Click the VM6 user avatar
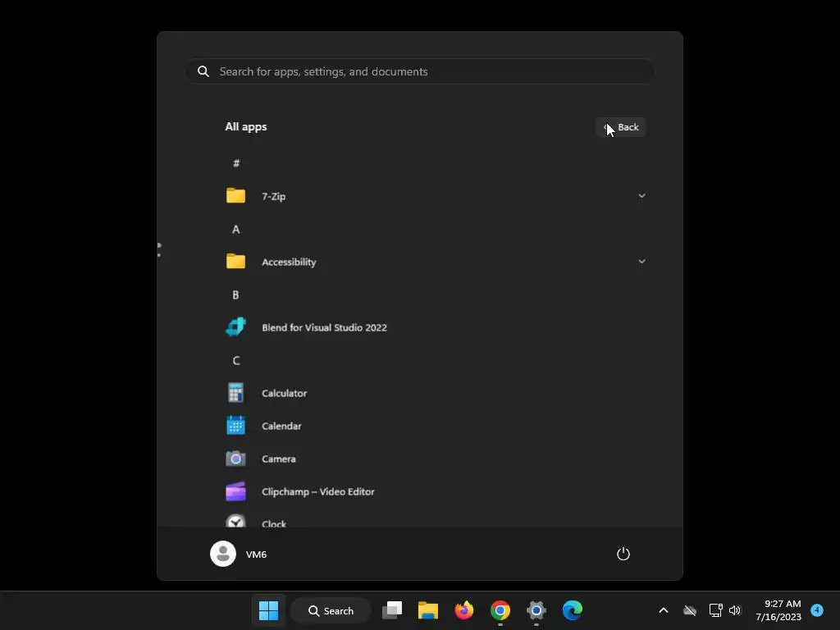 pos(223,554)
